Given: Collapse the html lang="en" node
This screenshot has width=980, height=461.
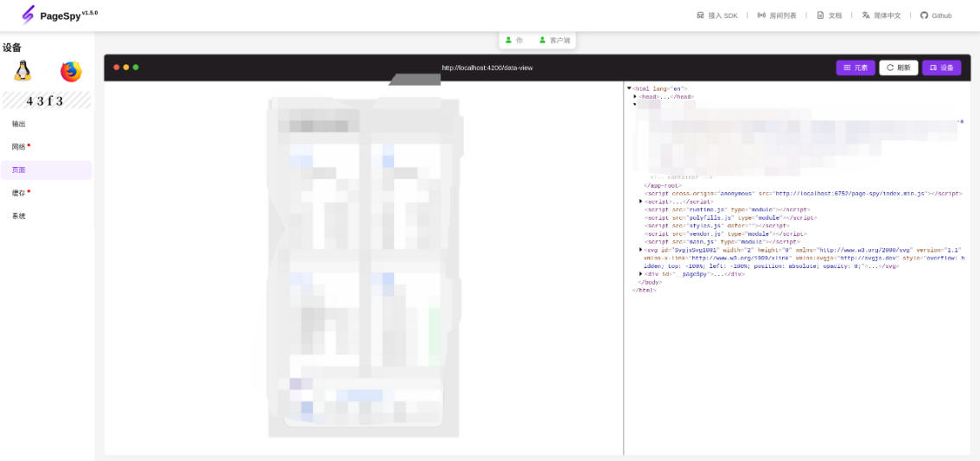Looking at the screenshot, I should (x=629, y=89).
